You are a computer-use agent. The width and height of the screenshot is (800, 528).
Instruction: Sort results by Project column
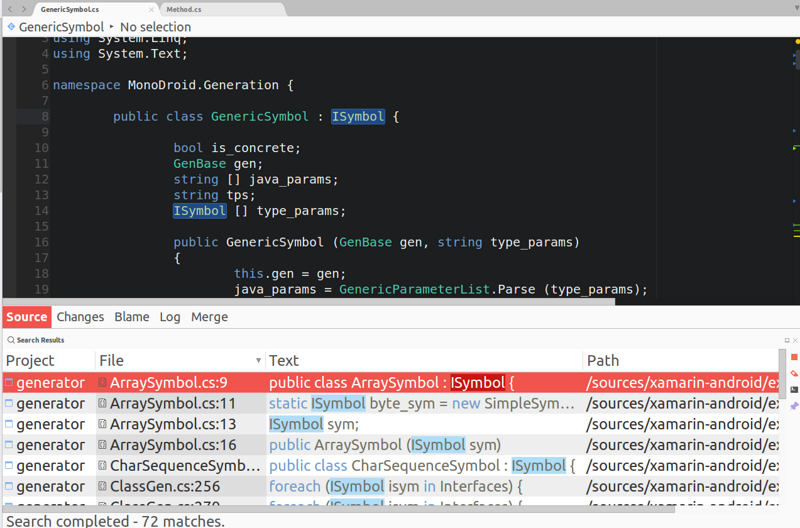48,361
